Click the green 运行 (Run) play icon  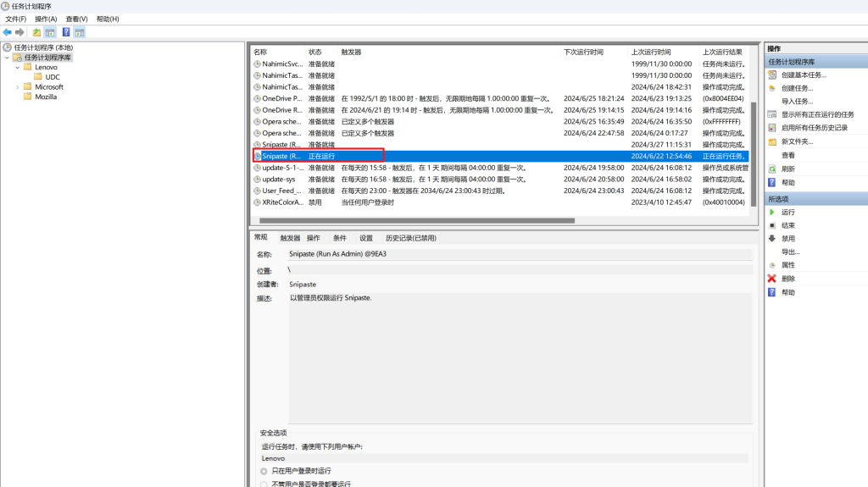click(x=771, y=212)
